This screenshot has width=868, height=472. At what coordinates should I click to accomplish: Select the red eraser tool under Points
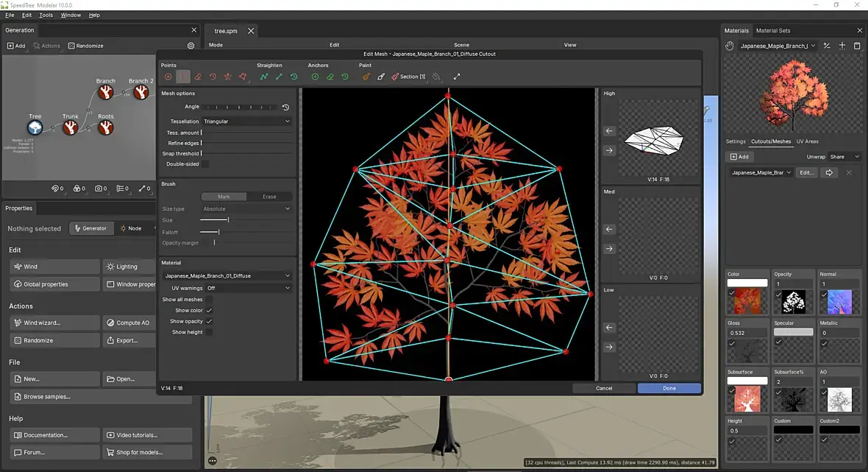[x=198, y=77]
